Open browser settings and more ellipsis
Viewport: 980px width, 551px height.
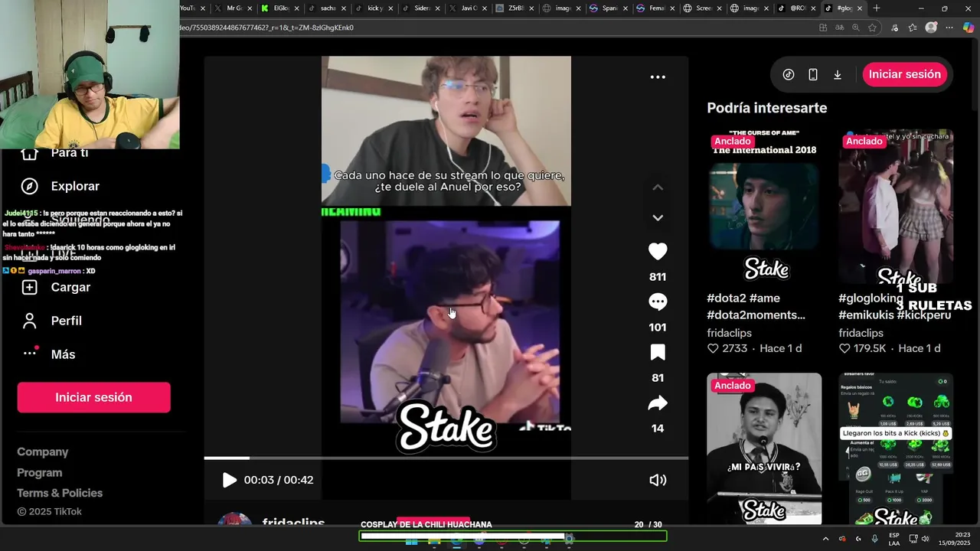pos(949,28)
